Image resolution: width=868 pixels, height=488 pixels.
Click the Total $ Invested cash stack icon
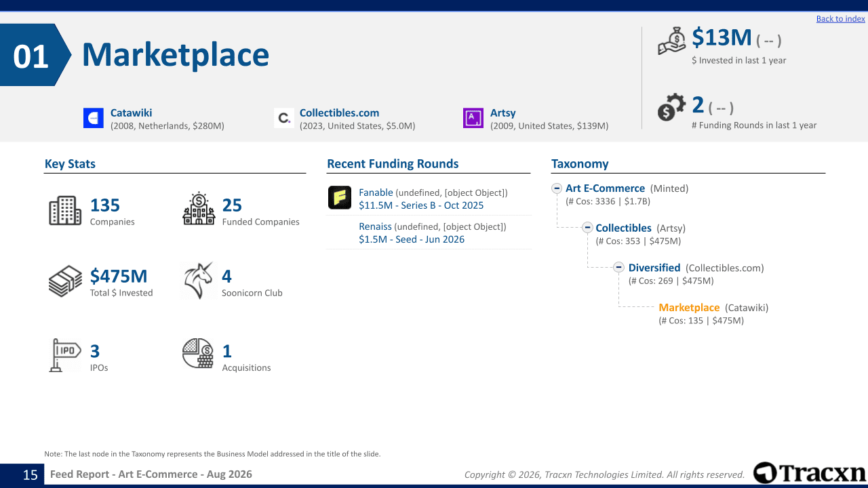[x=65, y=281]
